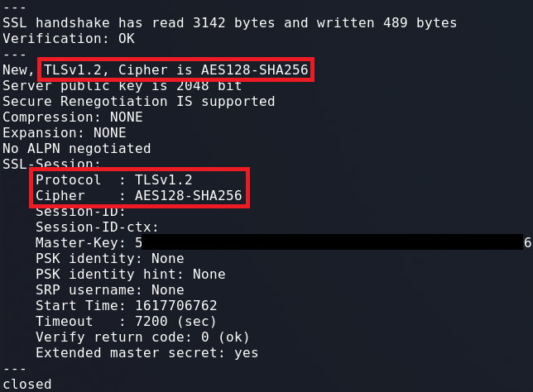The width and height of the screenshot is (533, 392).
Task: Click the "No ALPN negotiated" line
Action: 77,148
